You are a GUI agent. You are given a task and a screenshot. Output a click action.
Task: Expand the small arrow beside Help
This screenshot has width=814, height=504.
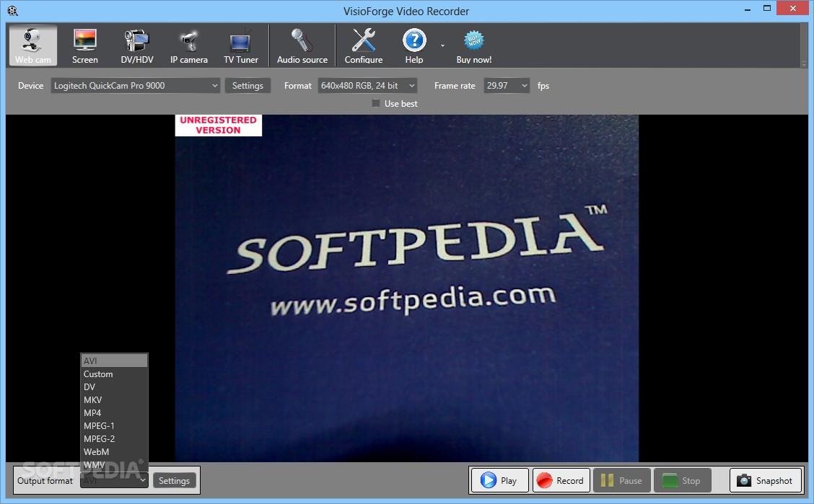point(442,45)
